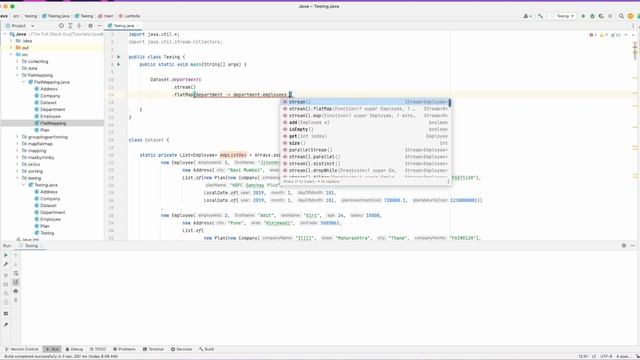
Task: Collapse the tesing package
Action: pyautogui.click(x=17, y=178)
